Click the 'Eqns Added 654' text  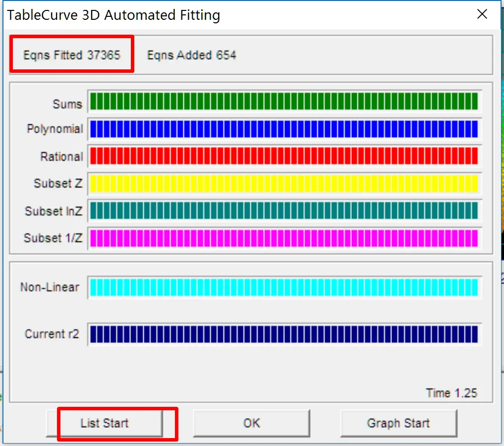(192, 56)
